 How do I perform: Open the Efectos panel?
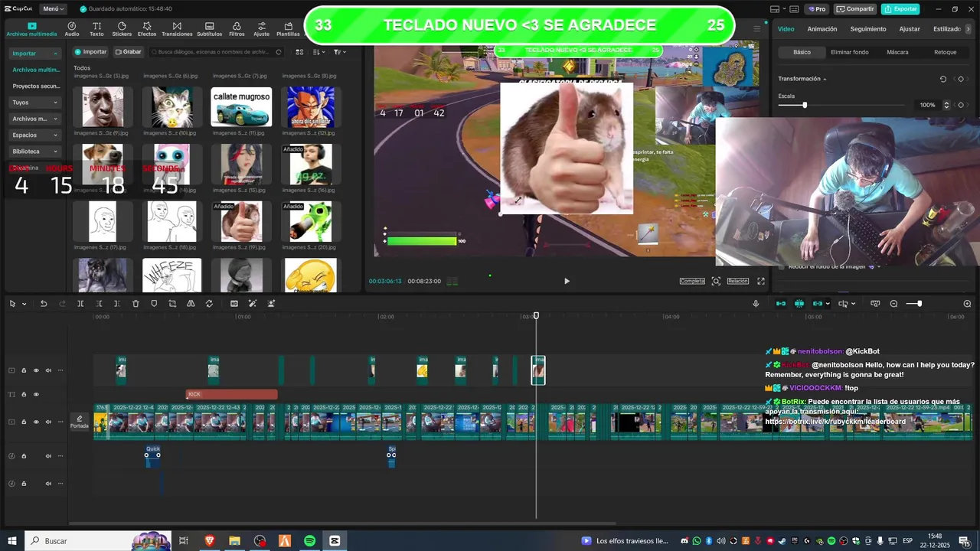(x=147, y=29)
